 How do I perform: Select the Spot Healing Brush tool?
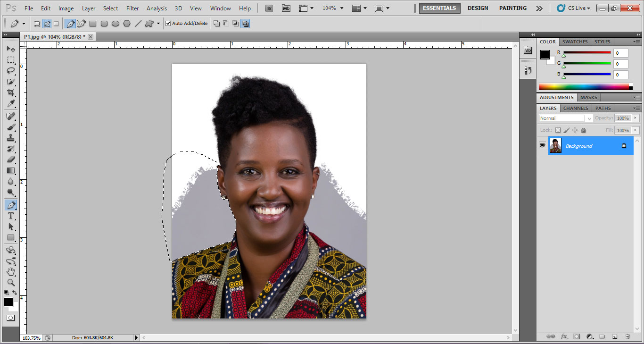click(11, 116)
